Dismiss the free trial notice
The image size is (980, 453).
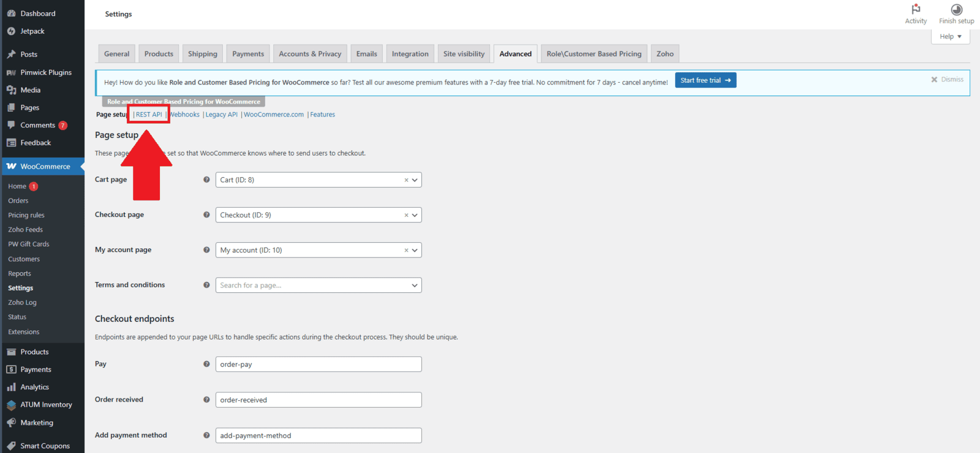click(x=947, y=80)
